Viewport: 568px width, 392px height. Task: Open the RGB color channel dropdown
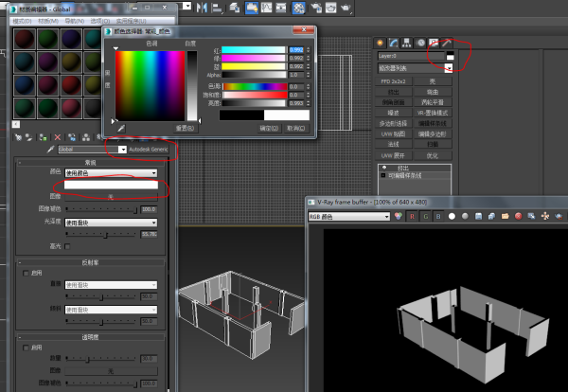387,216
